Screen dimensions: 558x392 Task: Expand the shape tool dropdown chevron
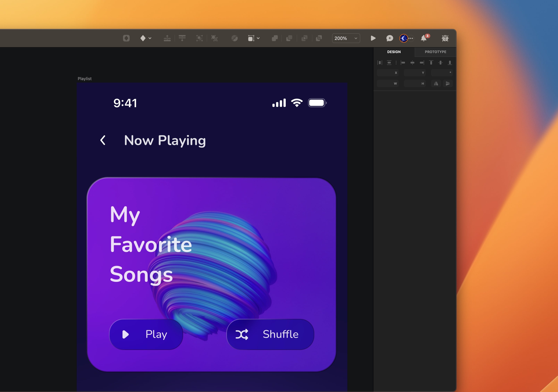coord(150,38)
